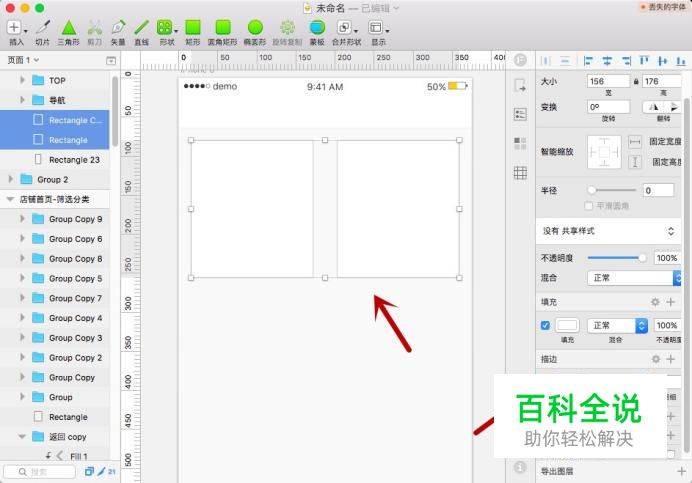Click the align top edges icon
Viewport: 692px width, 483px height.
click(x=644, y=60)
